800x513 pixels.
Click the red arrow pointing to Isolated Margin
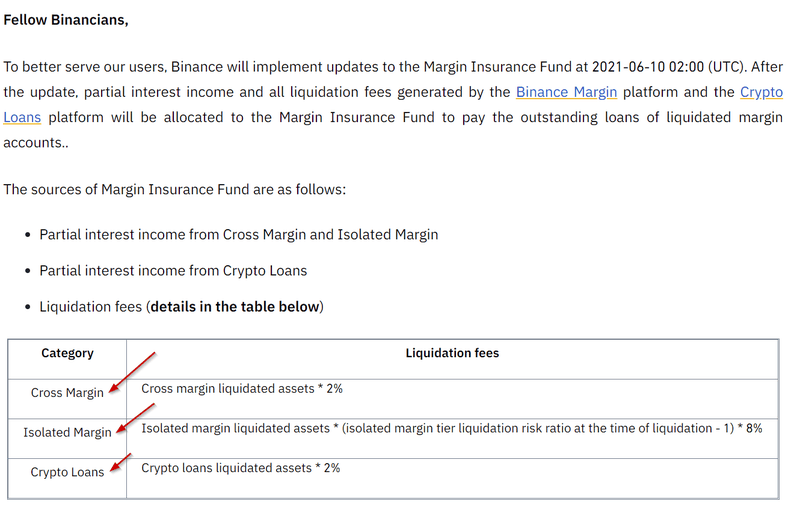pos(135,418)
